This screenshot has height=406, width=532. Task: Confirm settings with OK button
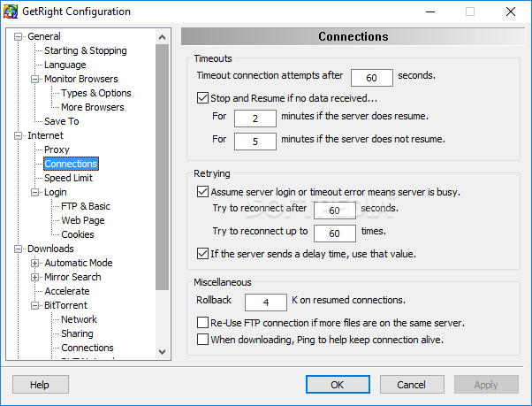click(x=338, y=384)
